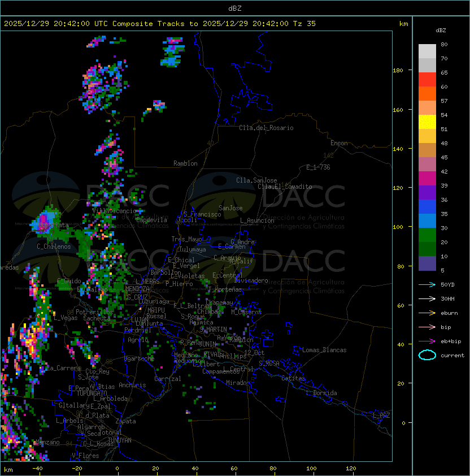Image resolution: width=470 pixels, height=476 pixels.
Task: Click the 'TUNUYAN' map label
Action: 120,440
